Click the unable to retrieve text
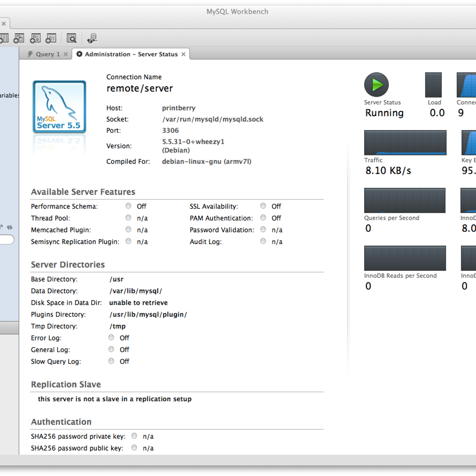Viewport: 476px width, 476px height. point(138,303)
